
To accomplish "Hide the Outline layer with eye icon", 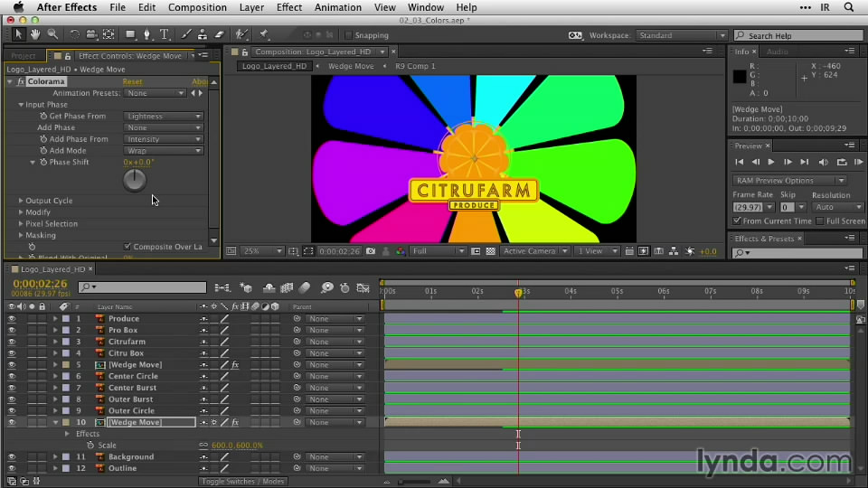I will pyautogui.click(x=12, y=469).
